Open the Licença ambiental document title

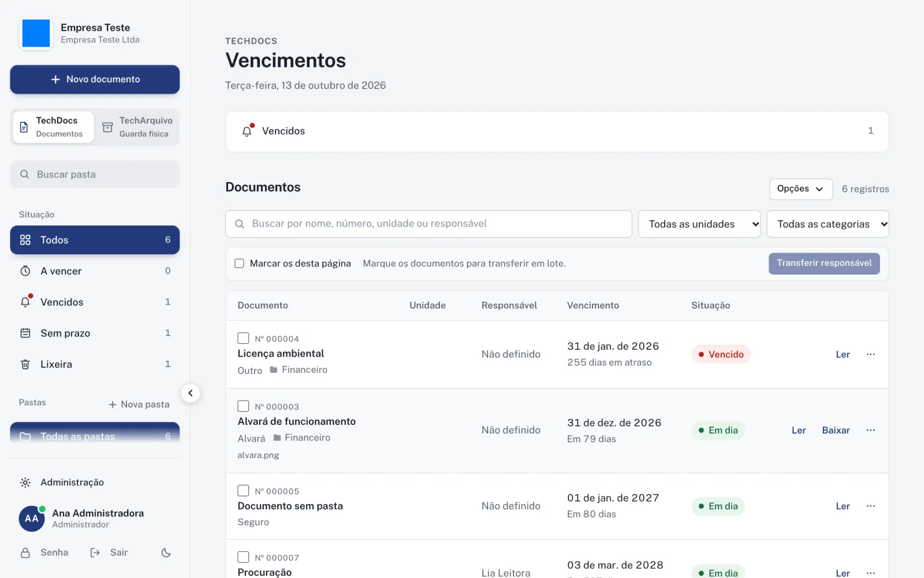281,354
